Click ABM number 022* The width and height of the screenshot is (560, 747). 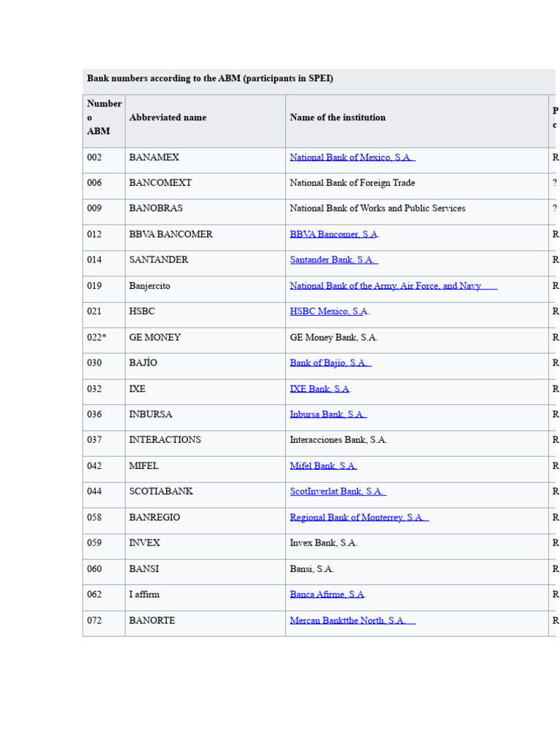tap(96, 337)
